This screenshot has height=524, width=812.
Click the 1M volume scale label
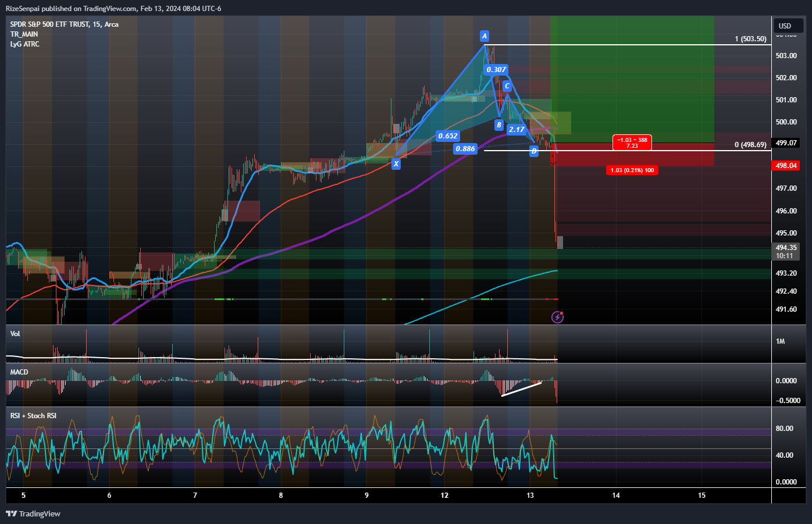780,341
